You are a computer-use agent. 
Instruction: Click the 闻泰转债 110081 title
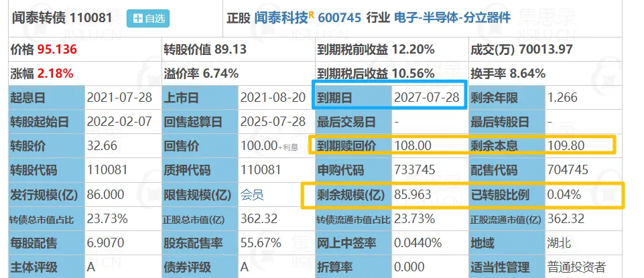point(62,18)
